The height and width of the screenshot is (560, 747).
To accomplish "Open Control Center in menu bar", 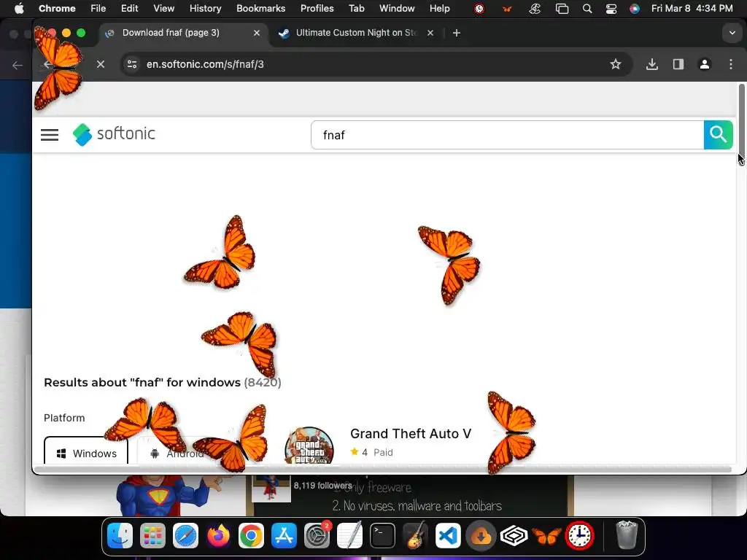I will 611,9.
